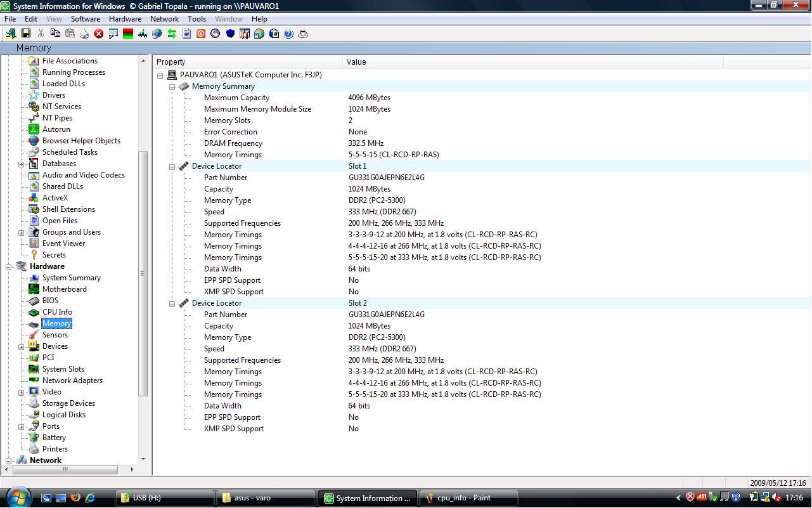Click the Print toolbar icon
Viewport: 812px width, 508px height.
tap(84, 34)
